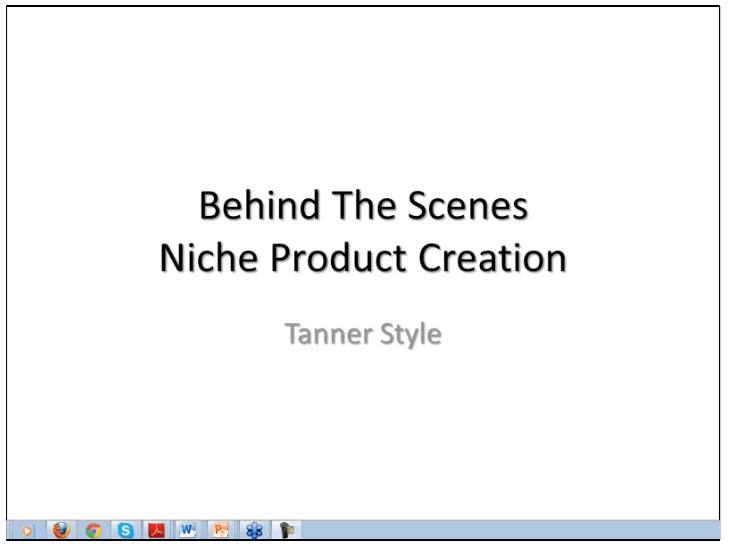Open the blue flower icon app
This screenshot has width=729, height=552.
coord(254,530)
